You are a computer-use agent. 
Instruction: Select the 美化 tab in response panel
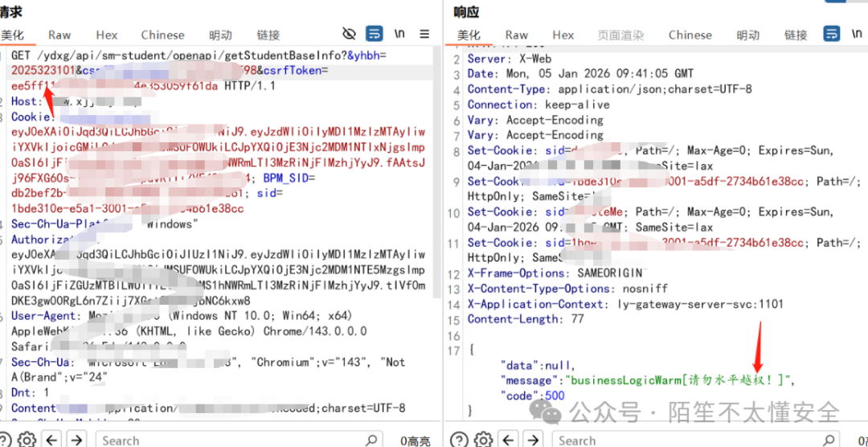pyautogui.click(x=469, y=35)
